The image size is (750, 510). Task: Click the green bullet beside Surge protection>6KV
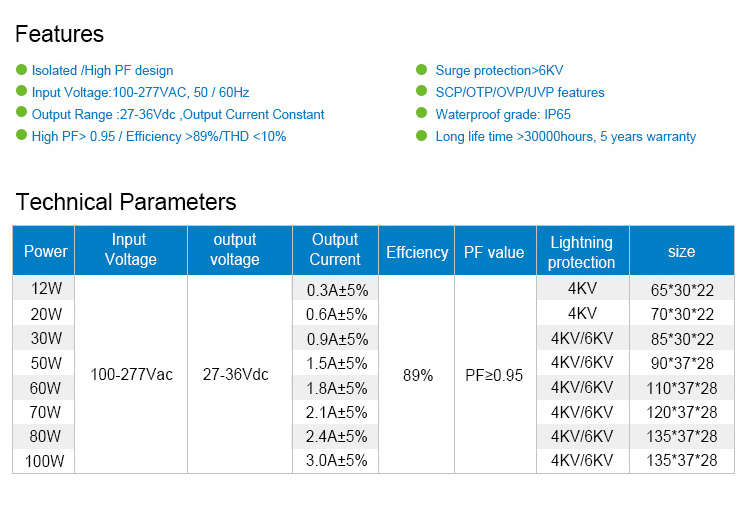coord(422,70)
